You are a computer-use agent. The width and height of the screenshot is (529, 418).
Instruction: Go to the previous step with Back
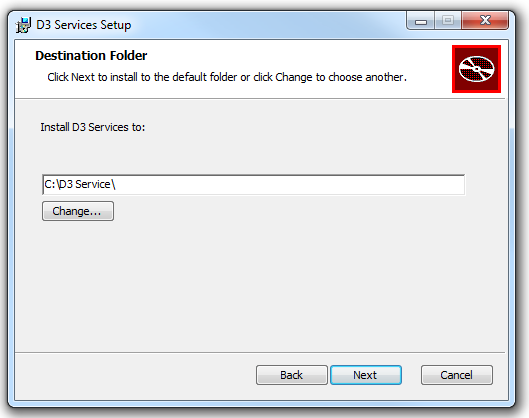pos(291,375)
